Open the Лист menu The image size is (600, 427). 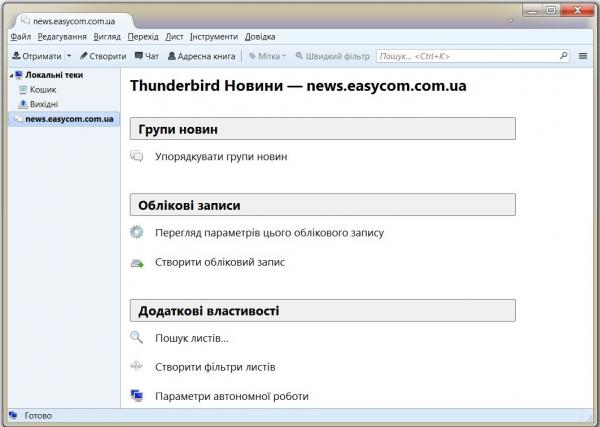[x=174, y=37]
